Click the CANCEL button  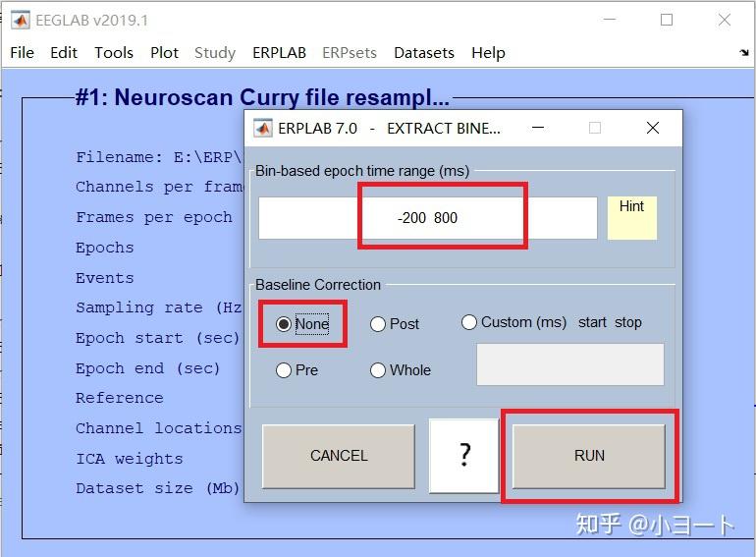pos(339,456)
